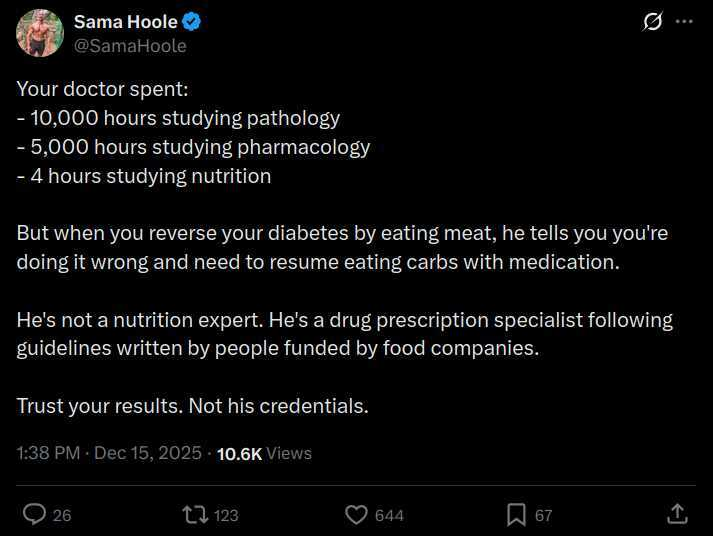Click the "Your doctor spent:" opening line
This screenshot has height=536, width=713.
96,89
